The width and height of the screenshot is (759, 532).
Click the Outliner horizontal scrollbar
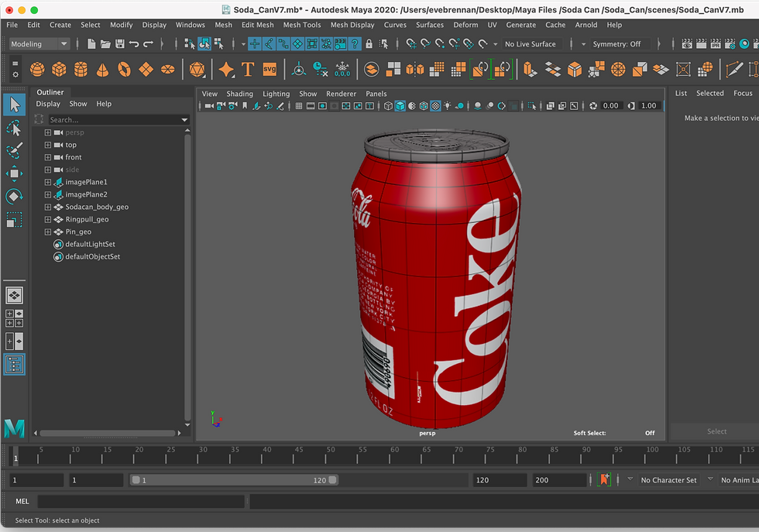tap(108, 433)
